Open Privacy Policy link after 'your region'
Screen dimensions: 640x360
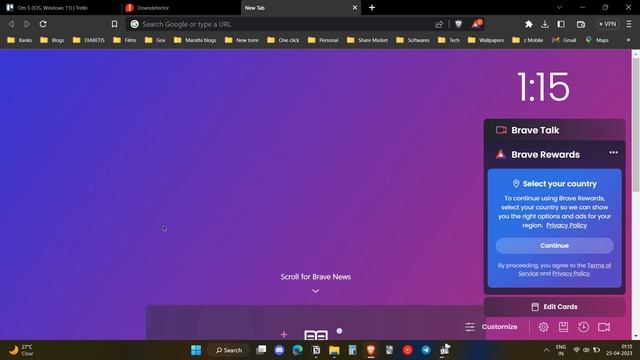[x=567, y=225]
